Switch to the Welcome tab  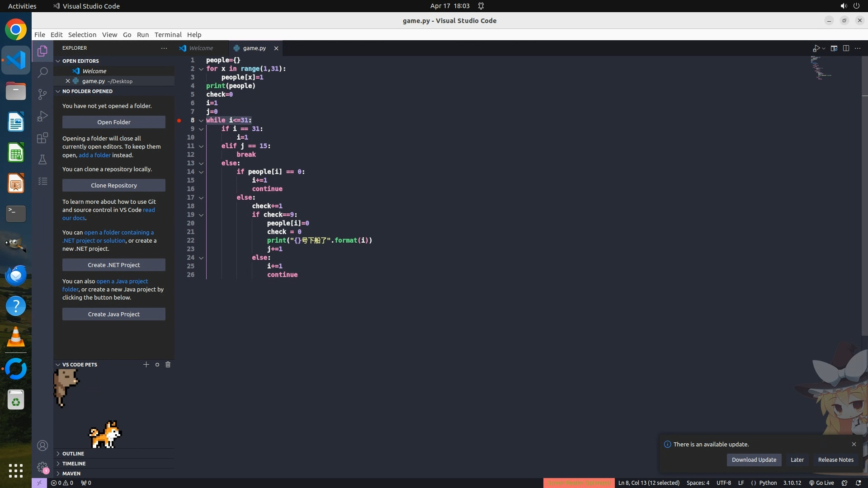click(x=201, y=48)
